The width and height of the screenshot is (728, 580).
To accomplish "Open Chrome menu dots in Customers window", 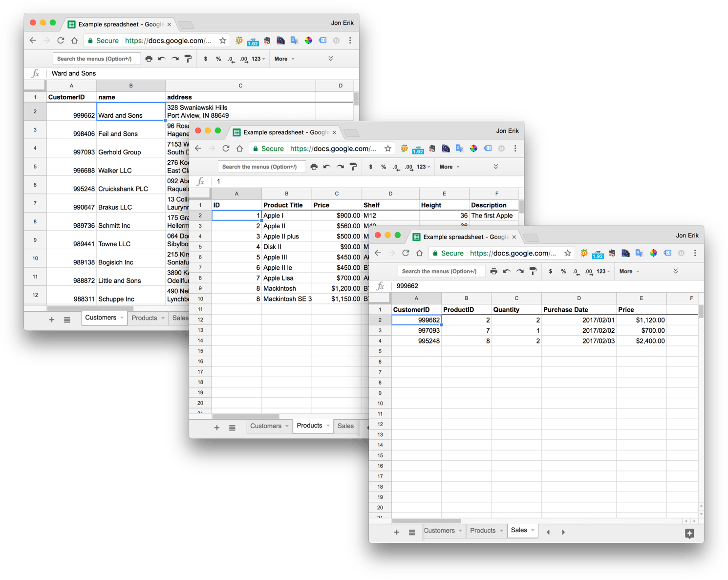I will [350, 41].
